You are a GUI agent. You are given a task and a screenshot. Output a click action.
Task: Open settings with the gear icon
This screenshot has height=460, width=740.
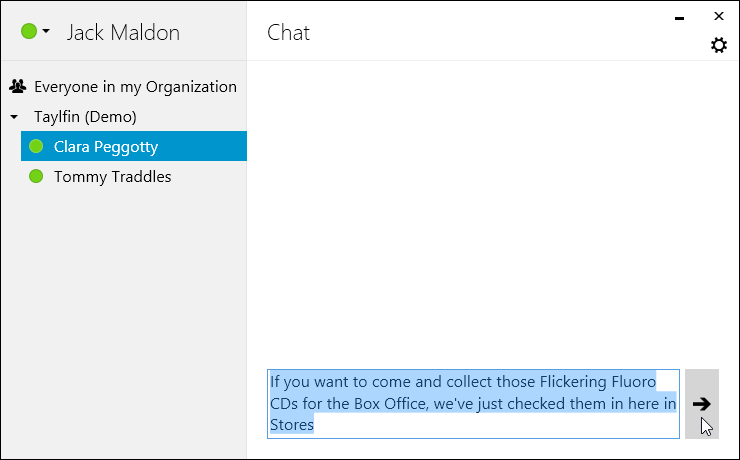[718, 45]
